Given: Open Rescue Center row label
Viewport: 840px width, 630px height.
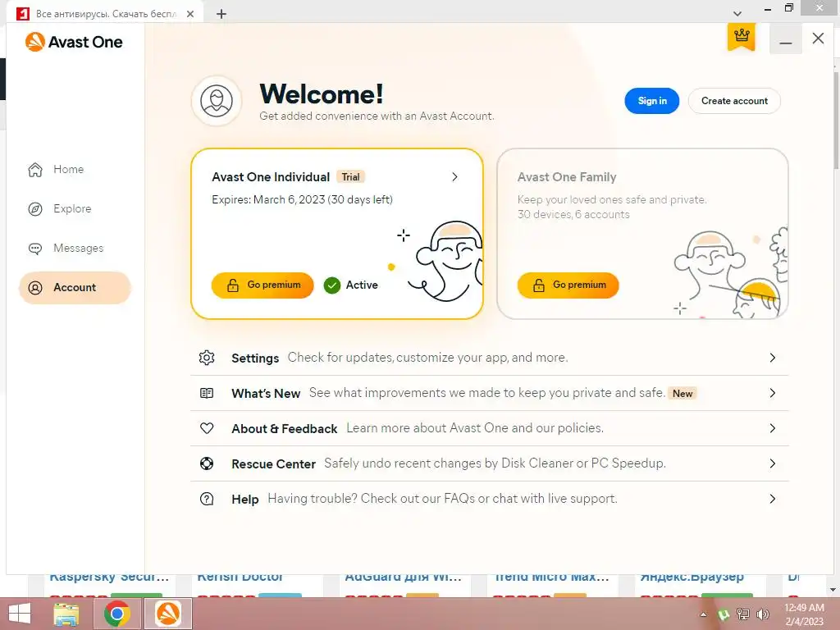Looking at the screenshot, I should point(273,464).
